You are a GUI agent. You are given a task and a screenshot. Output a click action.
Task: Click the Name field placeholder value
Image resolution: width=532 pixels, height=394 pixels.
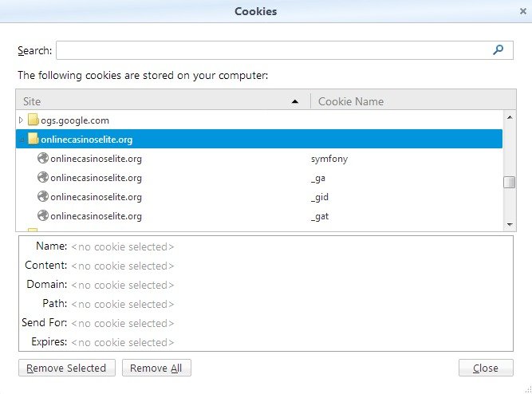(123, 246)
